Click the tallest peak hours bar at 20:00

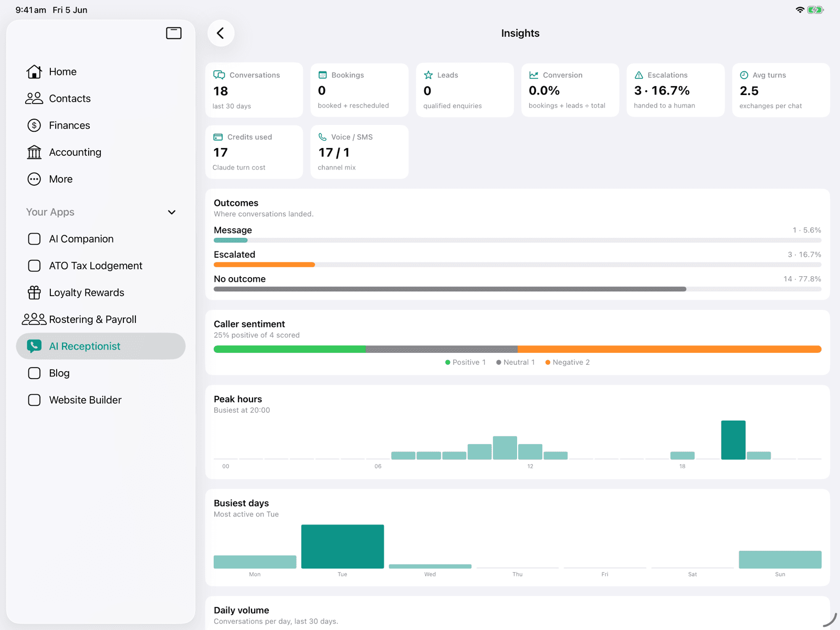coord(733,440)
